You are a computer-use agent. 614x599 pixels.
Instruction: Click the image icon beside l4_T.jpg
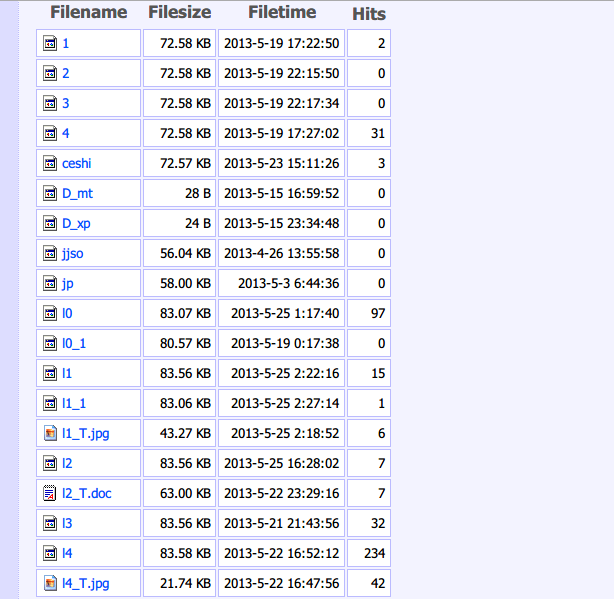[50, 583]
